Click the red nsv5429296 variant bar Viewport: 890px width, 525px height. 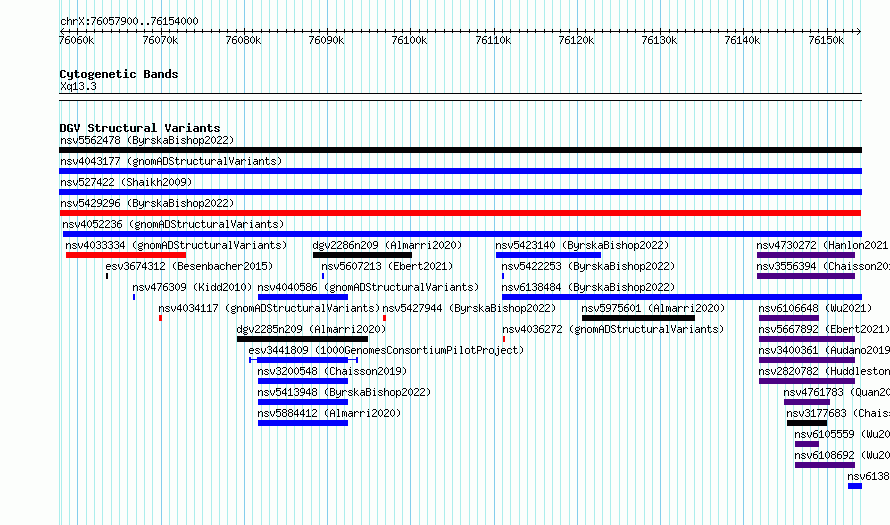460,213
